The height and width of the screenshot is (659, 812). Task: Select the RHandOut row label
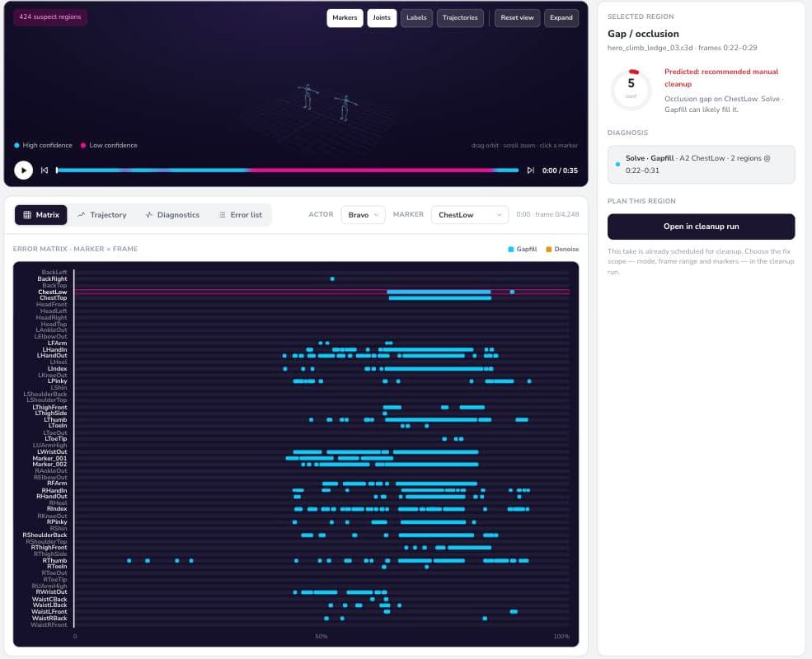coord(52,497)
